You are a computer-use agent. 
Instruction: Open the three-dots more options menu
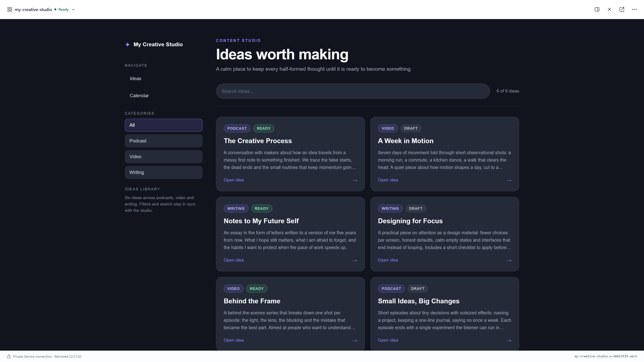634,10
